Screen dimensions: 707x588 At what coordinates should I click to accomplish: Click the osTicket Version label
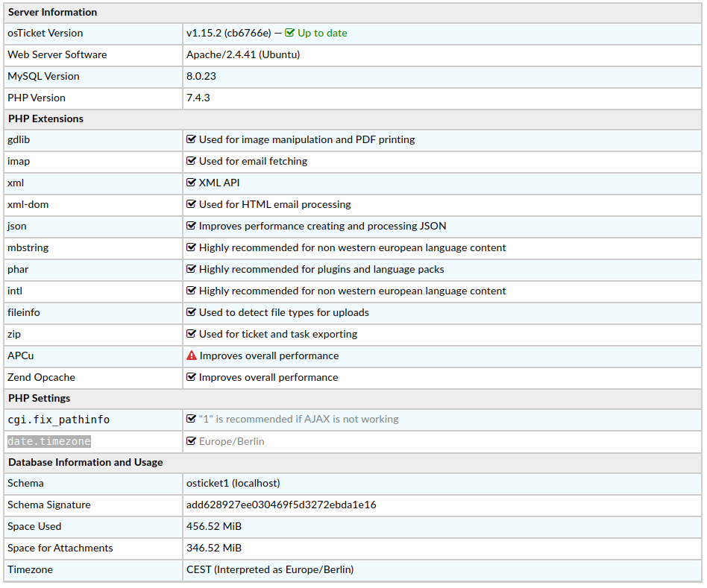[45, 34]
